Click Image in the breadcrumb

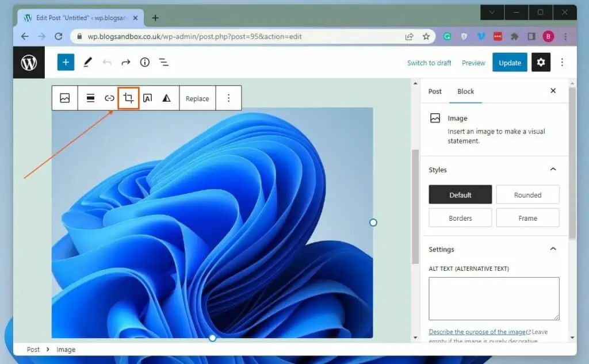coord(66,350)
